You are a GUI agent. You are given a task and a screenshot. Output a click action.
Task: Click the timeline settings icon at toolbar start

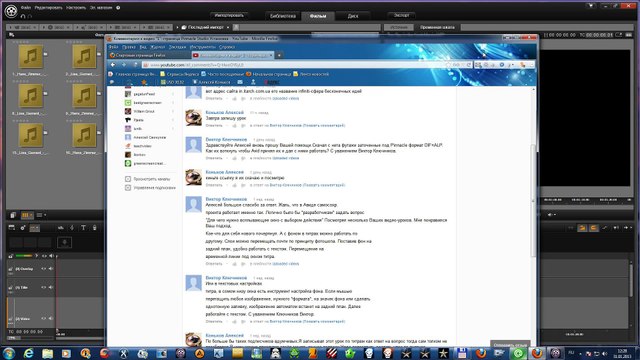11,228
